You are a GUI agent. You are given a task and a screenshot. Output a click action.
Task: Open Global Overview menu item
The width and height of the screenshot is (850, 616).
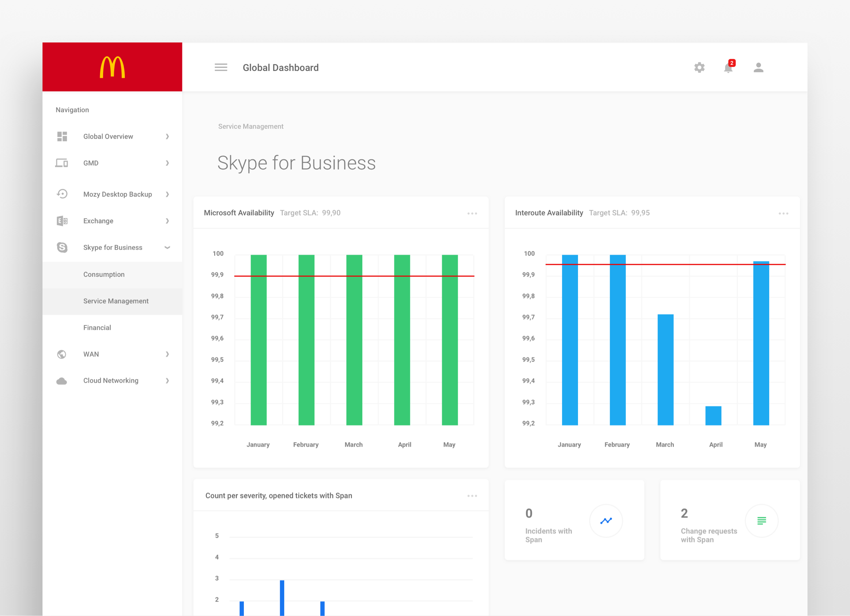tap(112, 136)
